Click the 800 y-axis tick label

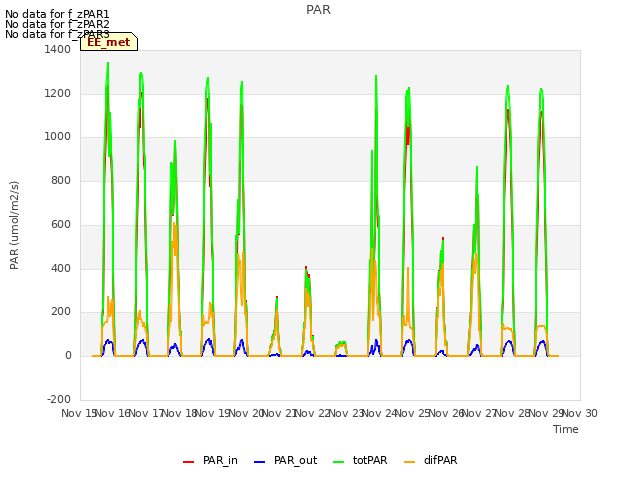click(61, 180)
